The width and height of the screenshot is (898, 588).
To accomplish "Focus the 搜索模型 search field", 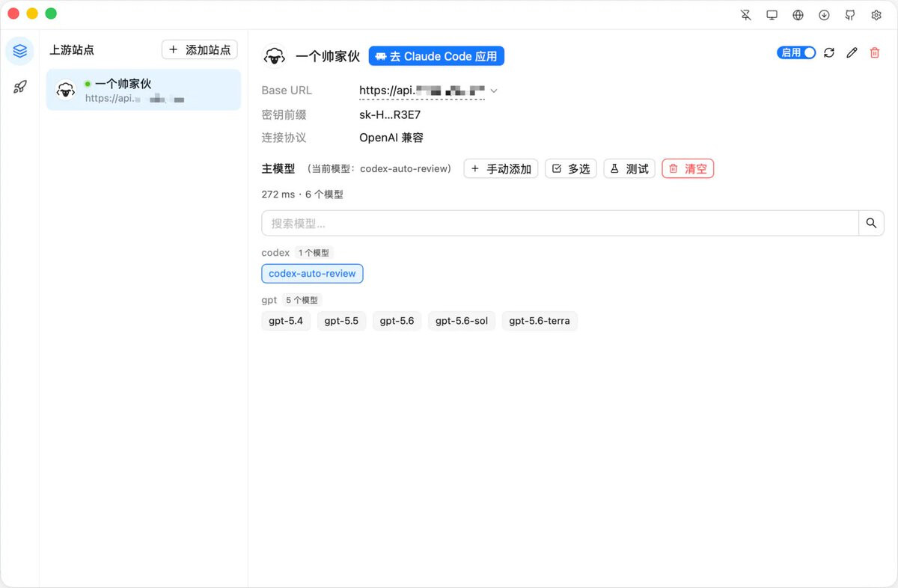I will 560,223.
